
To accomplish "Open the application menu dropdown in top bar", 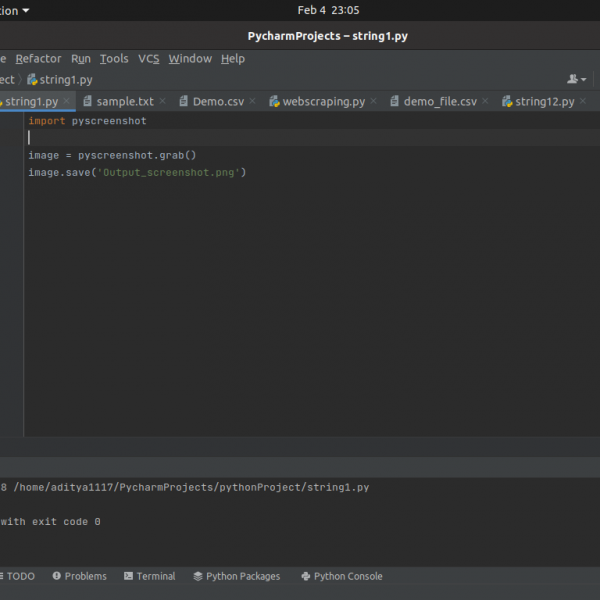I will 15,11.
